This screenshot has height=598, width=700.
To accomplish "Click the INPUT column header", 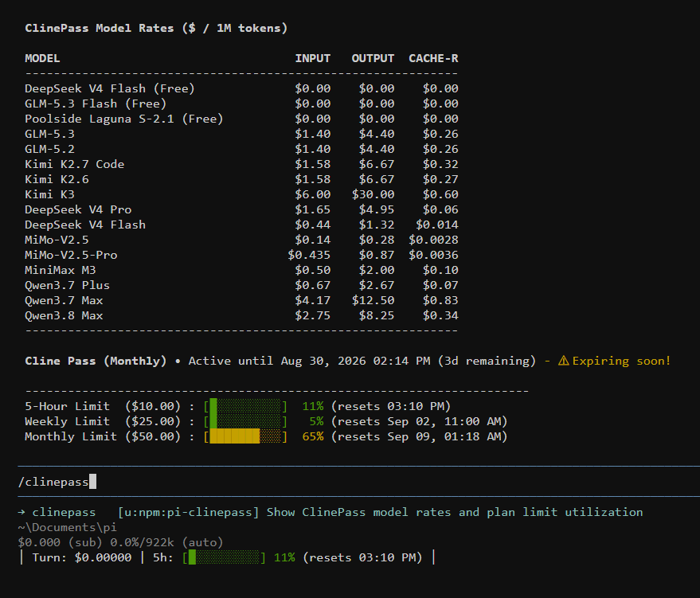I will coord(312,58).
